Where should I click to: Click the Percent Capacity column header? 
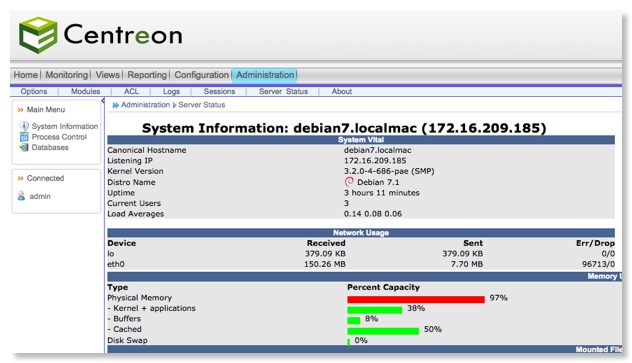[x=383, y=287]
